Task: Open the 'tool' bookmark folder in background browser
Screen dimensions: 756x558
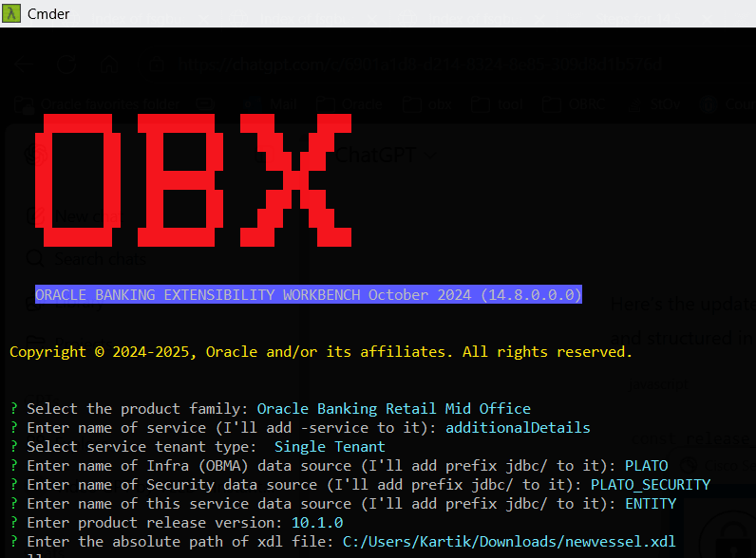Action: pyautogui.click(x=497, y=104)
